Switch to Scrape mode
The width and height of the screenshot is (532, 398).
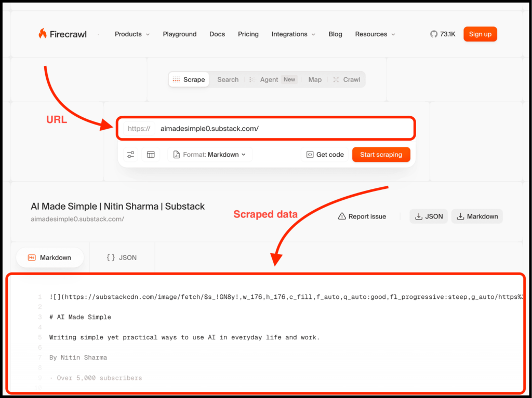[x=189, y=79]
